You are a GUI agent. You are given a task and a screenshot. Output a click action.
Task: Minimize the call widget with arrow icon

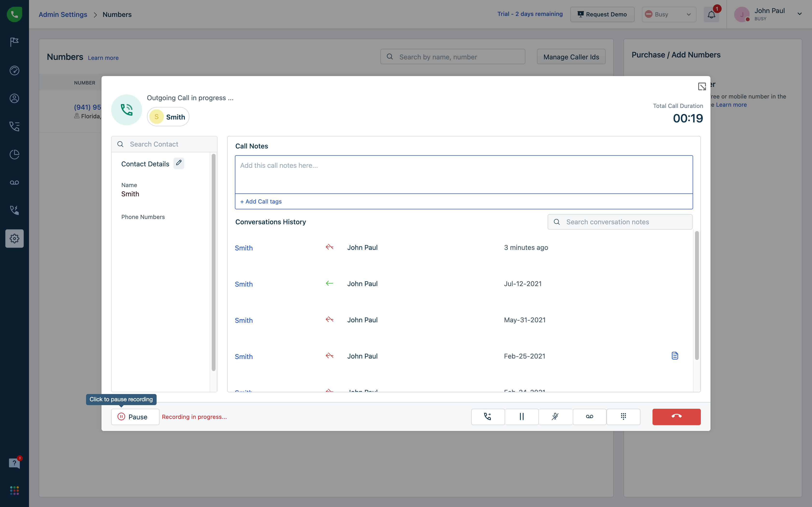pos(702,86)
